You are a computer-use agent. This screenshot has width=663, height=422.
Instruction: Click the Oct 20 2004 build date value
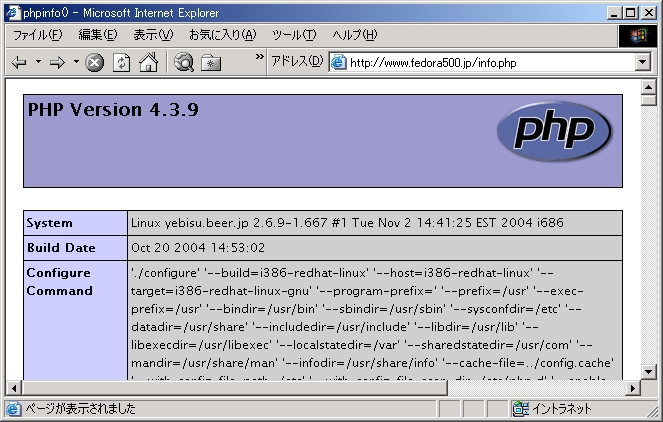point(198,247)
